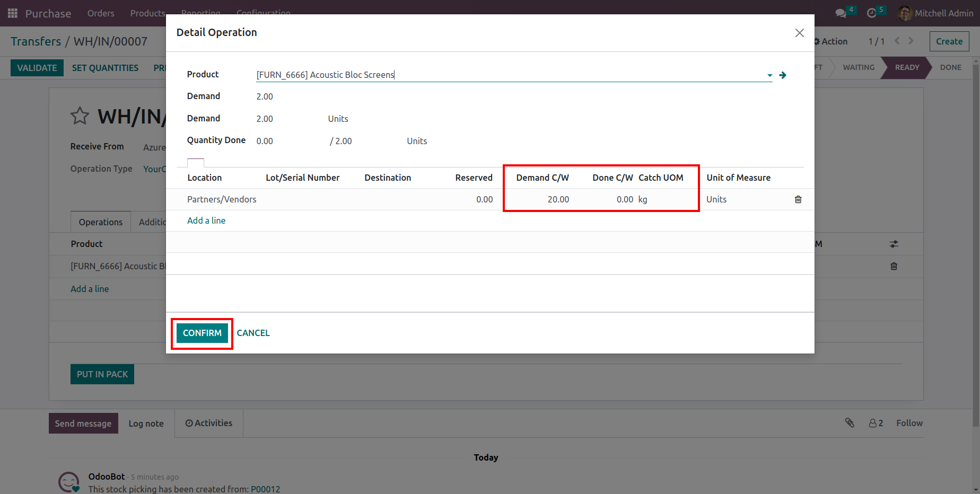980x494 pixels.
Task: Open the P00012 purchase order link
Action: click(x=265, y=489)
